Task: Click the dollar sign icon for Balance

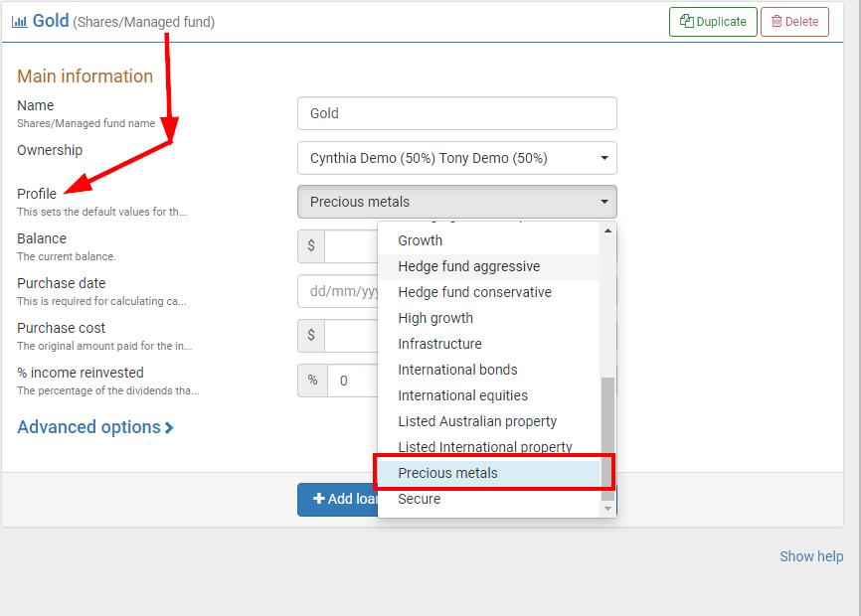Action: 311,246
